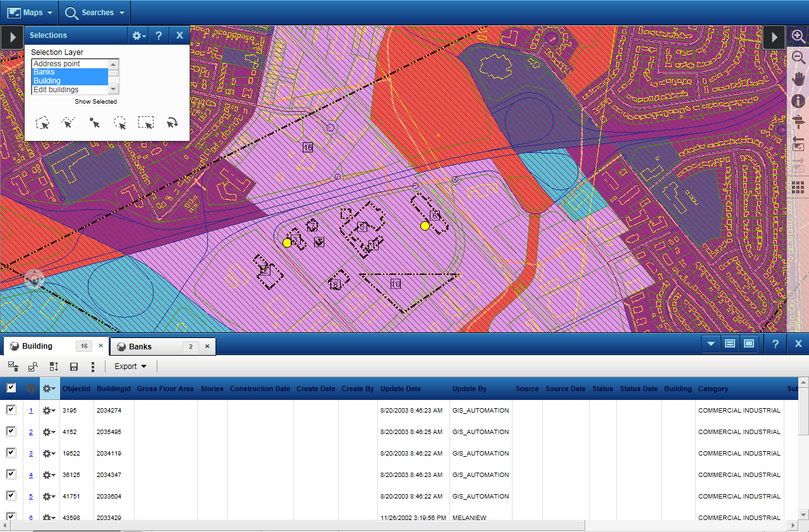The height and width of the screenshot is (532, 809).
Task: Open Selections panel gear options menu
Action: (x=138, y=35)
